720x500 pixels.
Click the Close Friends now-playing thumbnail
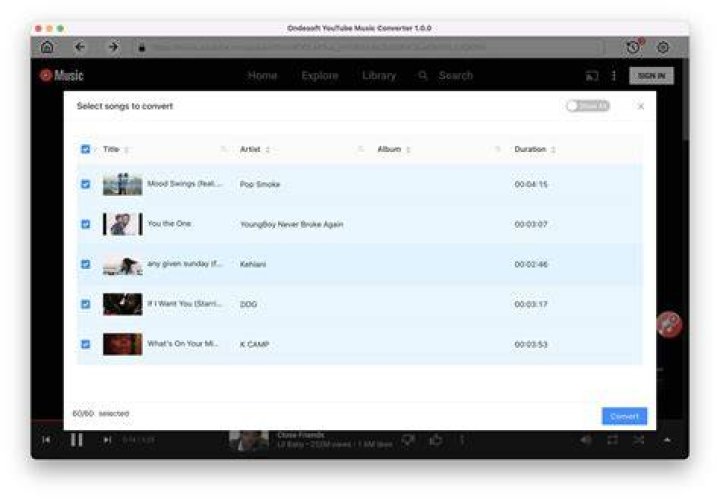pyautogui.click(x=249, y=440)
